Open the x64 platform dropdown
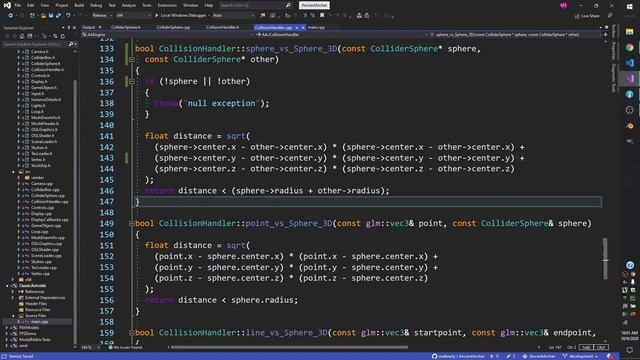640x360 pixels. pyautogui.click(x=133, y=16)
